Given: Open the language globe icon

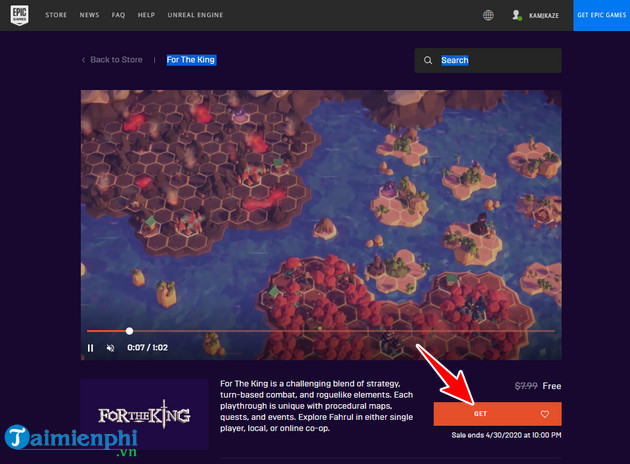Looking at the screenshot, I should click(488, 15).
